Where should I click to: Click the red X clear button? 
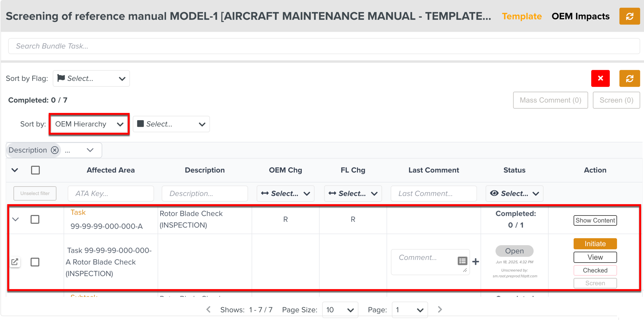pyautogui.click(x=600, y=78)
